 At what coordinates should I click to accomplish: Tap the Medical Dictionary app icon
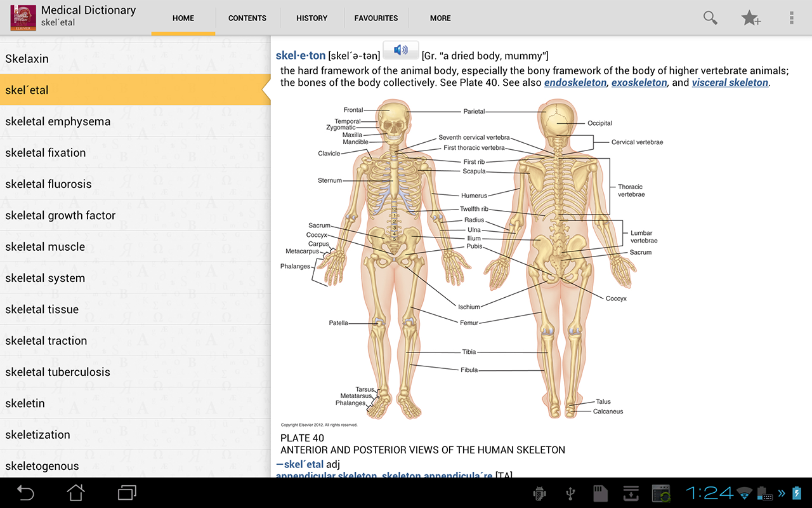[x=23, y=18]
